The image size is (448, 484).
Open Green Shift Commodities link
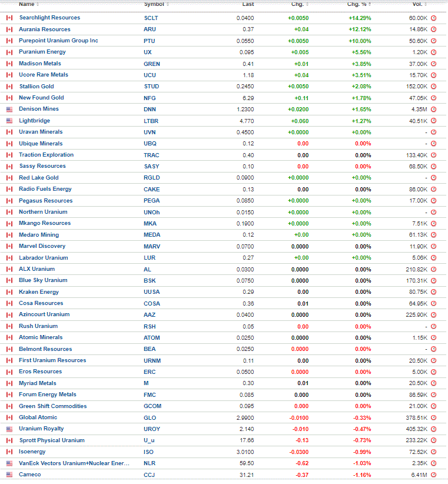53,406
